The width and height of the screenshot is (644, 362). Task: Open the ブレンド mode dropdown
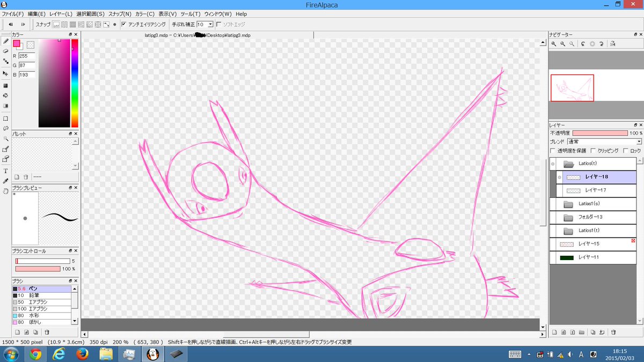[604, 142]
